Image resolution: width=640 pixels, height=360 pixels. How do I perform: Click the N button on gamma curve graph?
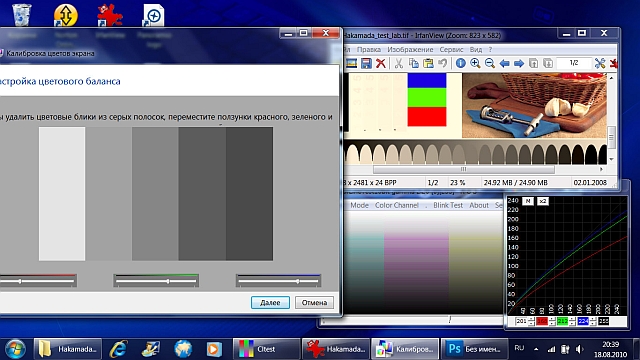[x=528, y=201]
